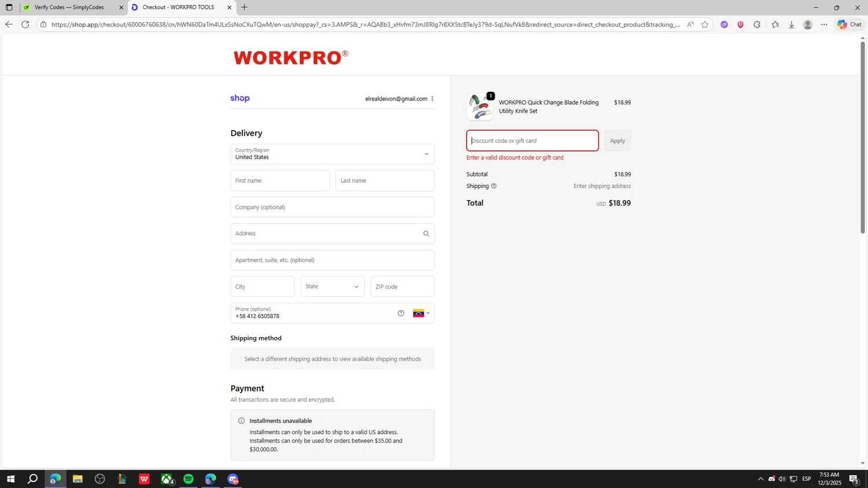Focus the Last name field

(385, 180)
